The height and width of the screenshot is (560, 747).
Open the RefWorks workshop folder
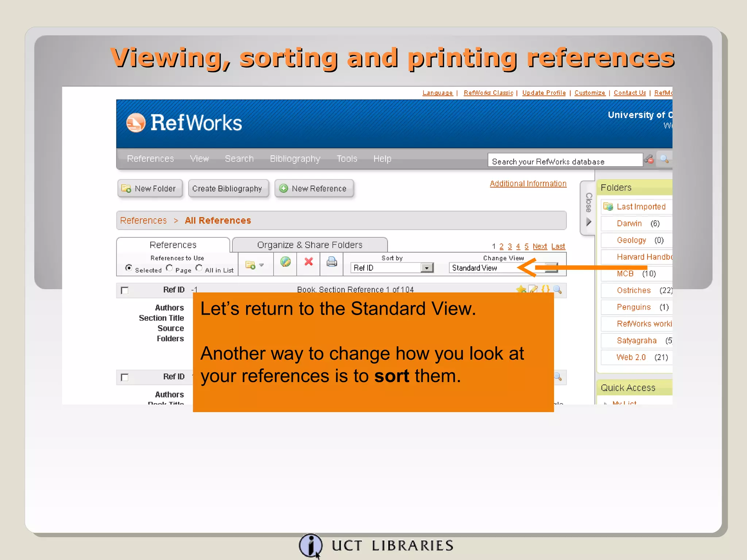point(645,324)
